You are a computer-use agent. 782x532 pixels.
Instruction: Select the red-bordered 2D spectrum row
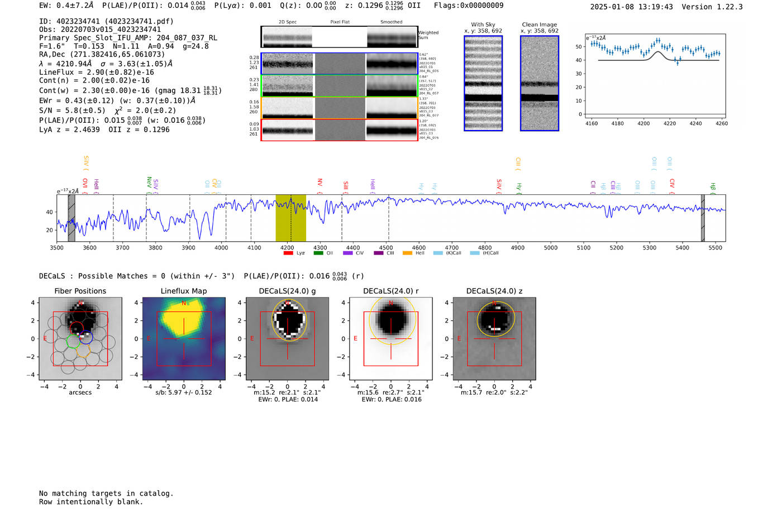point(339,130)
